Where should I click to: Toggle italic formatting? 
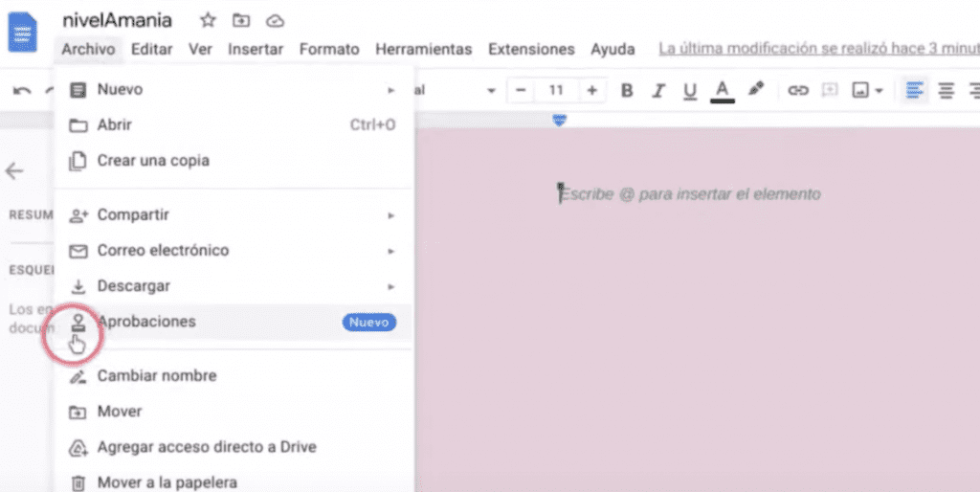[x=657, y=91]
